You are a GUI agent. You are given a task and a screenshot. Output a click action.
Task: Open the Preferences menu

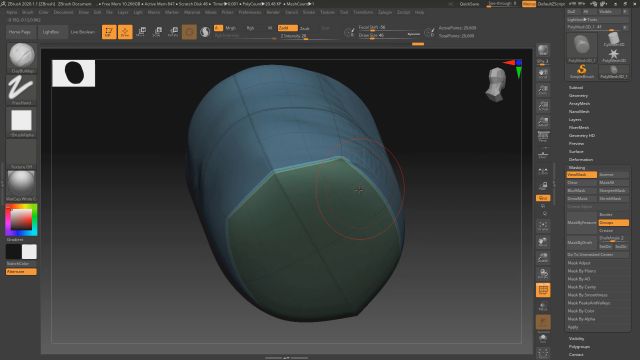[250, 12]
